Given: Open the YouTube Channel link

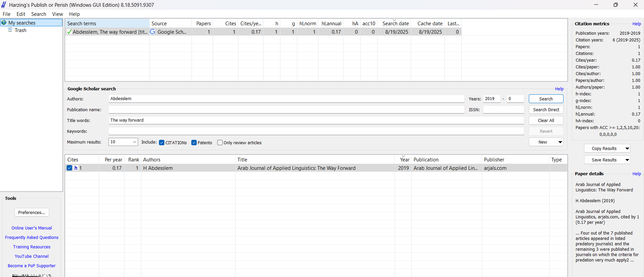Looking at the screenshot, I should 32,256.
